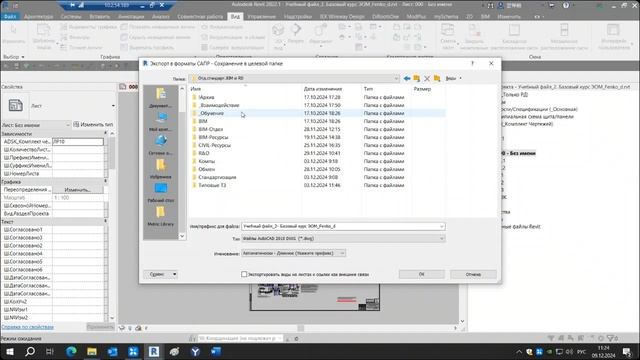Switch to the Architecture ribbon tab

tap(39, 17)
